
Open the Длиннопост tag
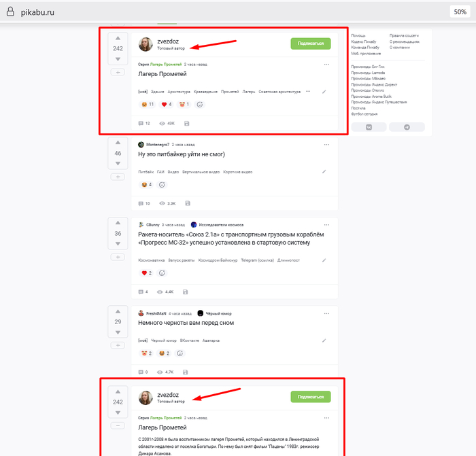(x=288, y=260)
